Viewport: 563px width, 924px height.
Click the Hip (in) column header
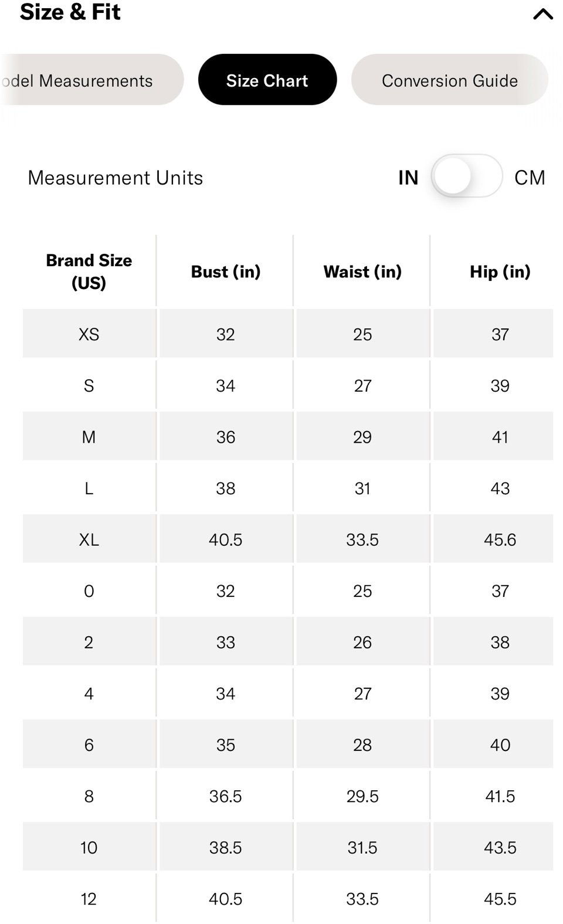tap(500, 271)
